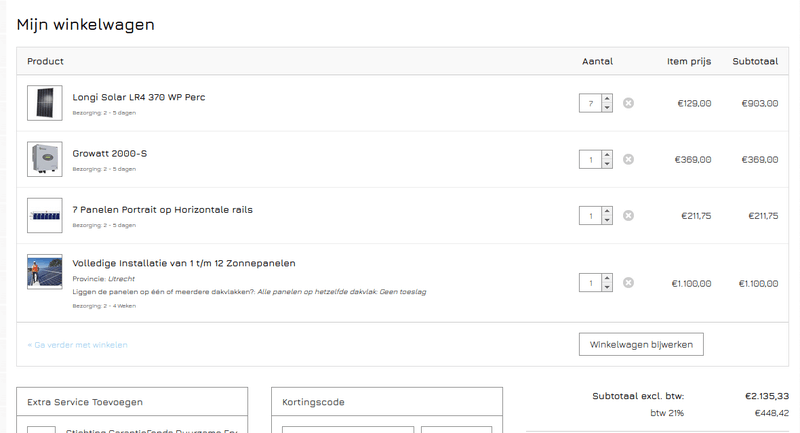Increase quantity of Longi Solar panels

pos(607,98)
